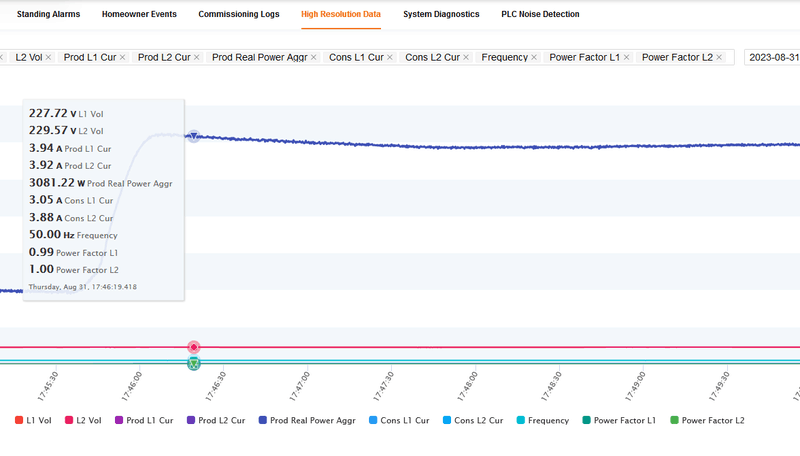Remove the Frequency tag
Viewport: 800px width, 456px height.
534,58
